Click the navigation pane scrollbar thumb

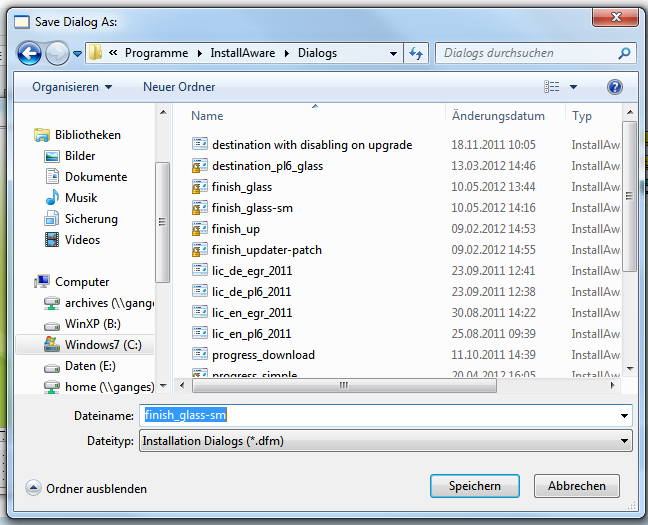pyautogui.click(x=162, y=222)
